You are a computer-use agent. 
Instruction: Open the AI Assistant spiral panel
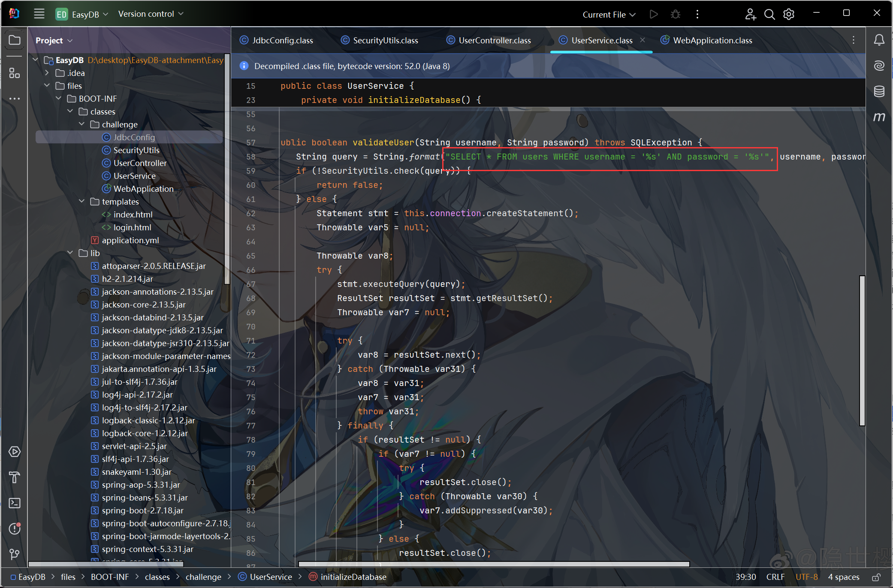coord(879,66)
